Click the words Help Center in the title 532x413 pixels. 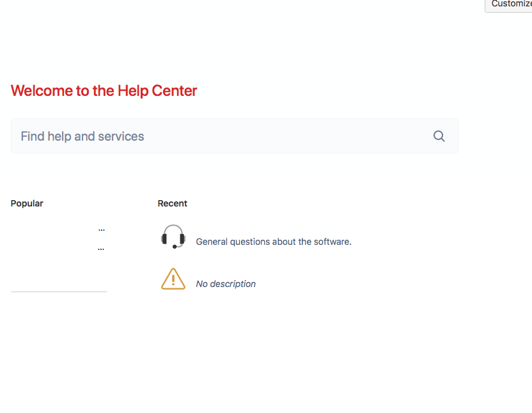(x=157, y=91)
